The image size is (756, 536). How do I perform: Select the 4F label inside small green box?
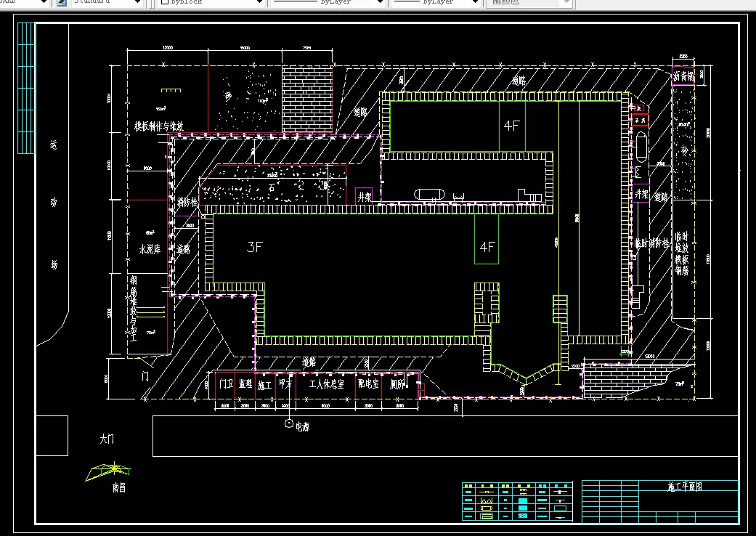487,247
